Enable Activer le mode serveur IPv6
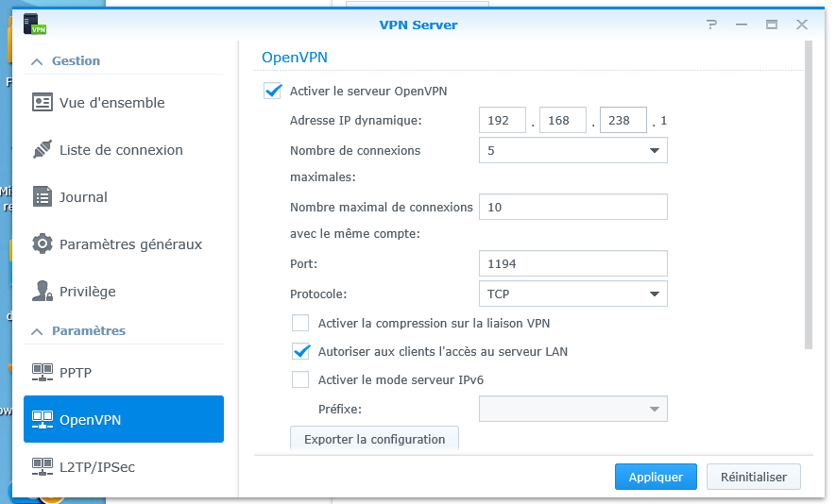This screenshot has width=836, height=504. pos(300,379)
